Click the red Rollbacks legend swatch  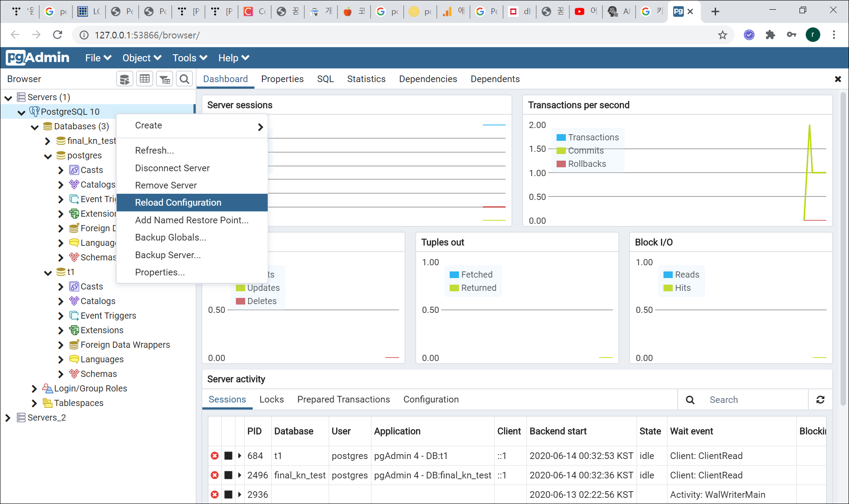click(561, 164)
